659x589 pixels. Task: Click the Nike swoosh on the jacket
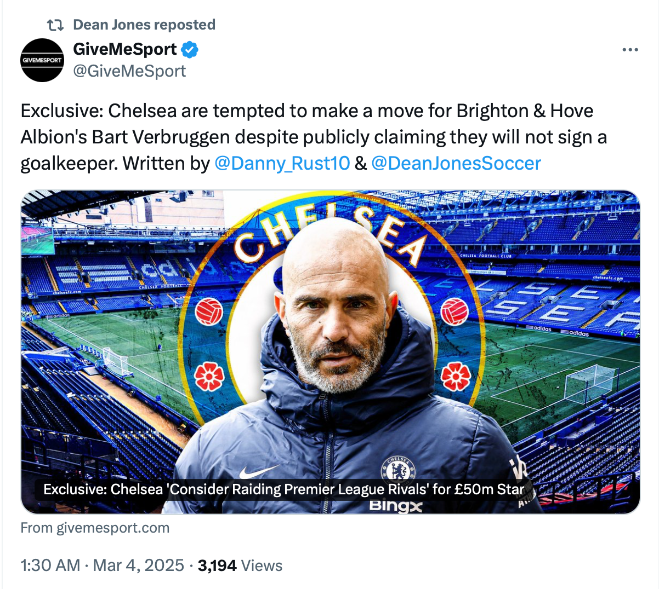click(x=258, y=470)
